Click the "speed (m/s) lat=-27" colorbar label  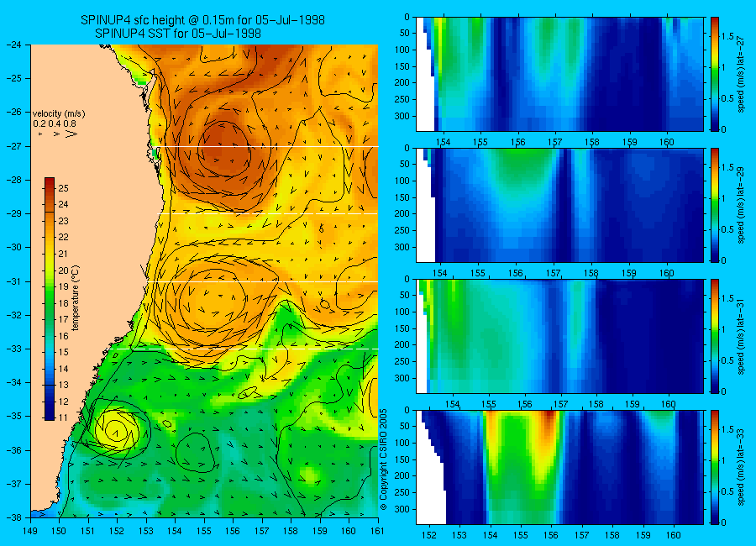[742, 74]
